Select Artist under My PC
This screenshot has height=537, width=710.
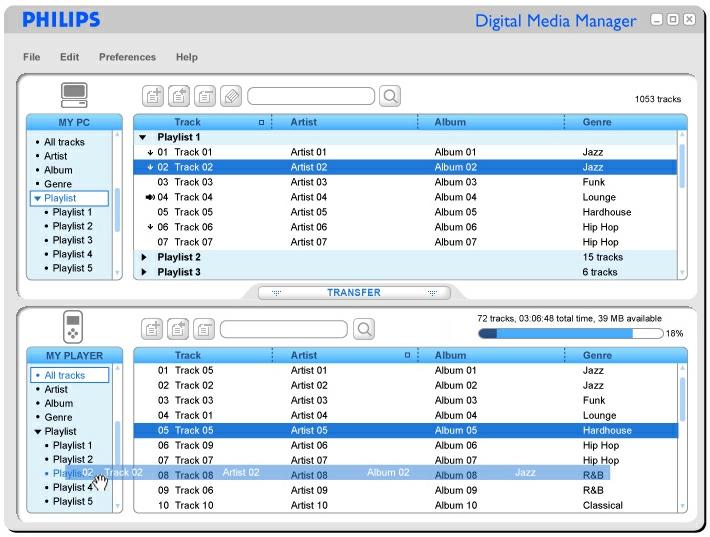56,156
